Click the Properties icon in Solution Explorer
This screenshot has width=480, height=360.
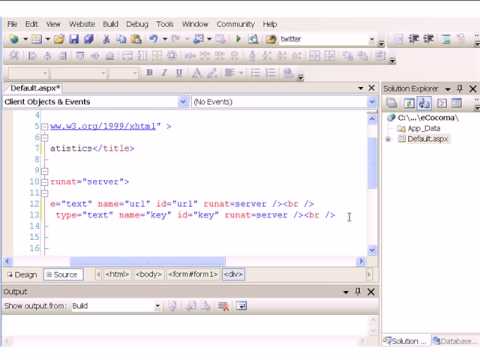click(392, 103)
